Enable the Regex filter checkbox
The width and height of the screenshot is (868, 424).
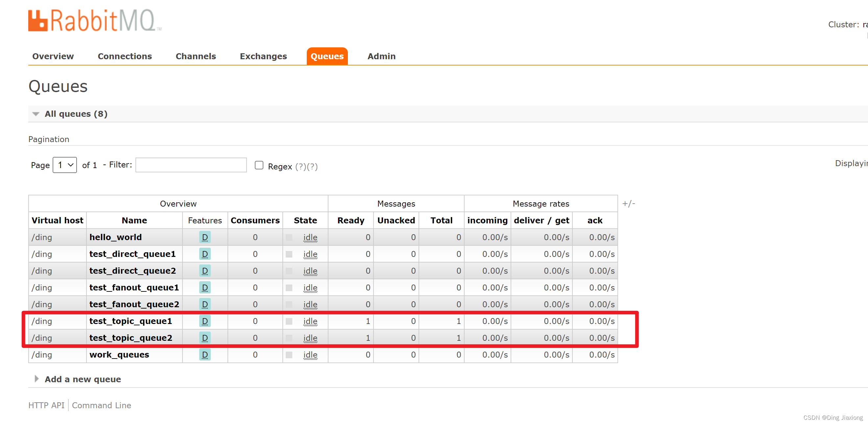click(259, 165)
